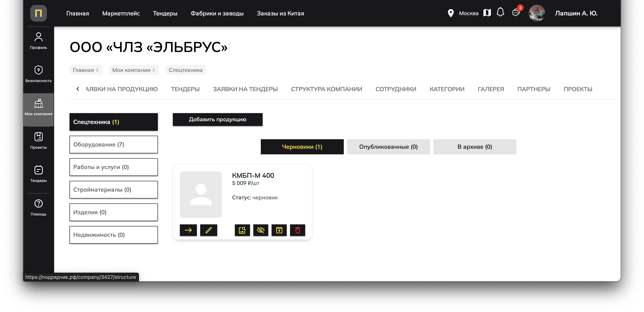The image size is (644, 312).
Task: Open КМБП-М 400 product title
Action: [x=253, y=175]
